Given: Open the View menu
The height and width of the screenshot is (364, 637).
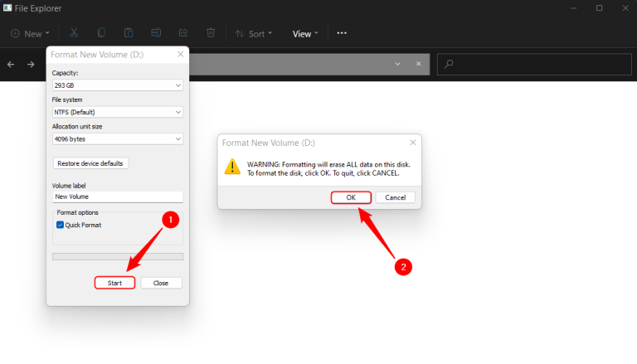Looking at the screenshot, I should click(305, 34).
